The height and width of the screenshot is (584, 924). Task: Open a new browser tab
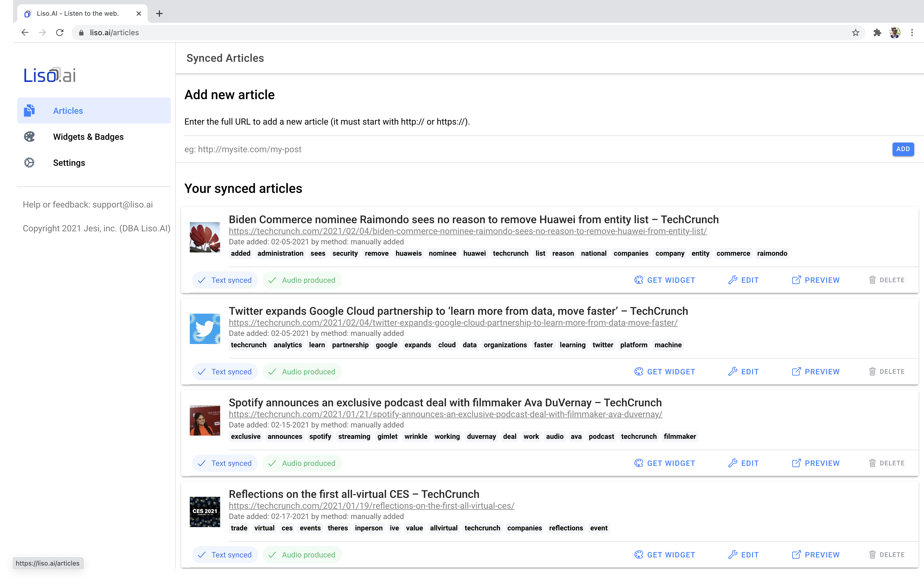159,14
